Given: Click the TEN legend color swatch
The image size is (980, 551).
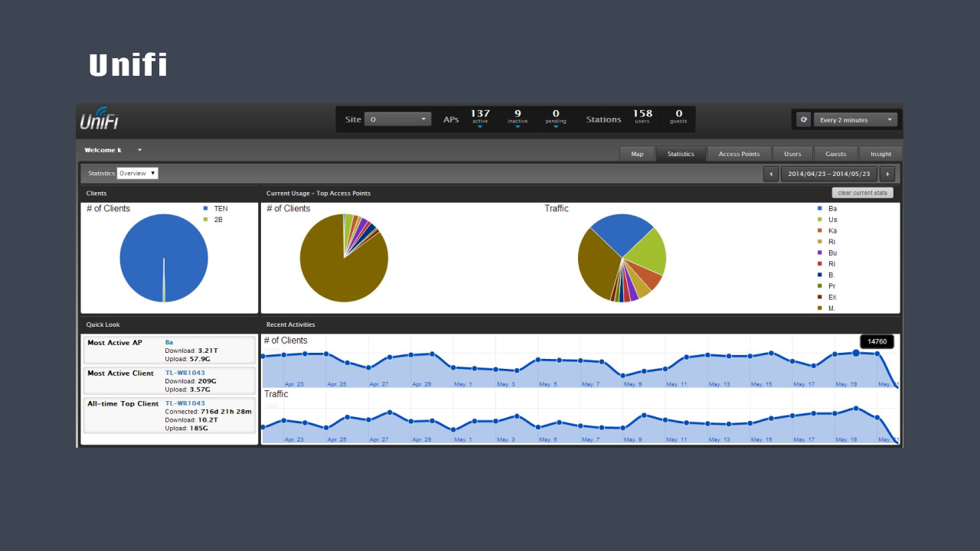Looking at the screenshot, I should (x=205, y=208).
